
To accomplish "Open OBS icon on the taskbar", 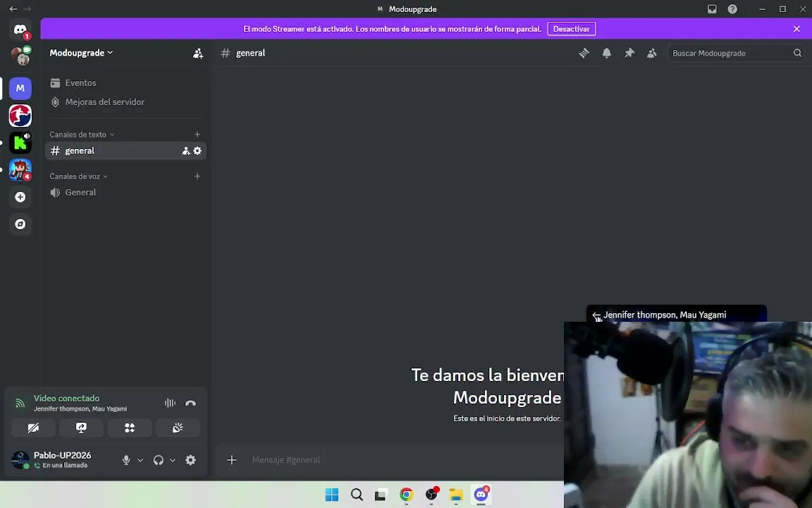I will point(431,495).
